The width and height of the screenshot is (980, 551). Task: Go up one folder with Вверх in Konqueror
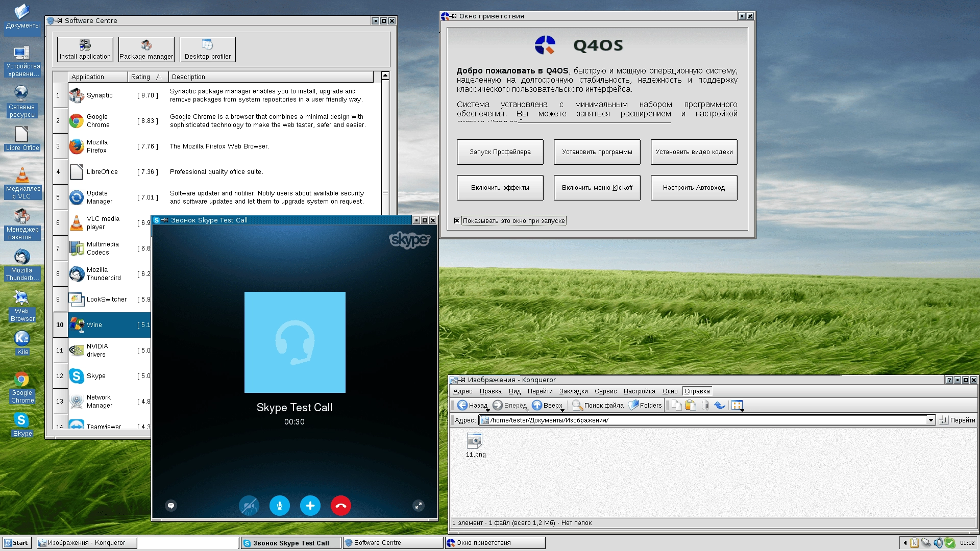(x=547, y=406)
